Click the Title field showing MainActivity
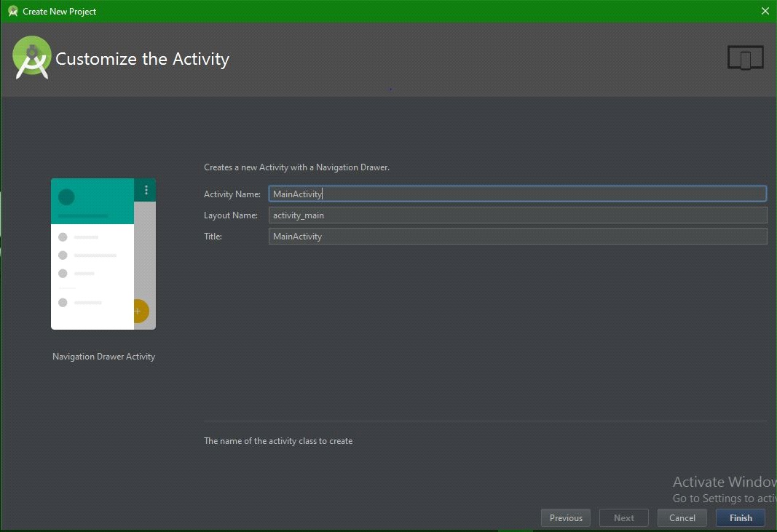The width and height of the screenshot is (777, 532). pos(517,236)
